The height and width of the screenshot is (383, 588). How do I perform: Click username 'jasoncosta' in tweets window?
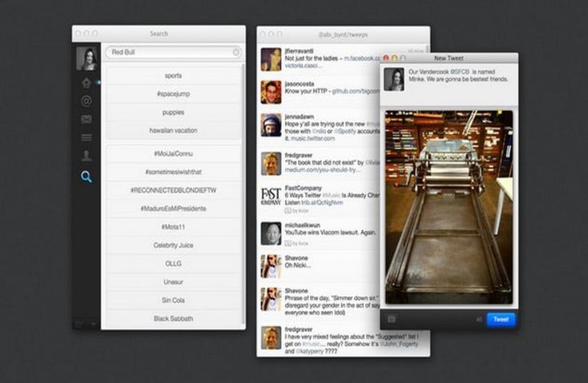click(x=300, y=84)
